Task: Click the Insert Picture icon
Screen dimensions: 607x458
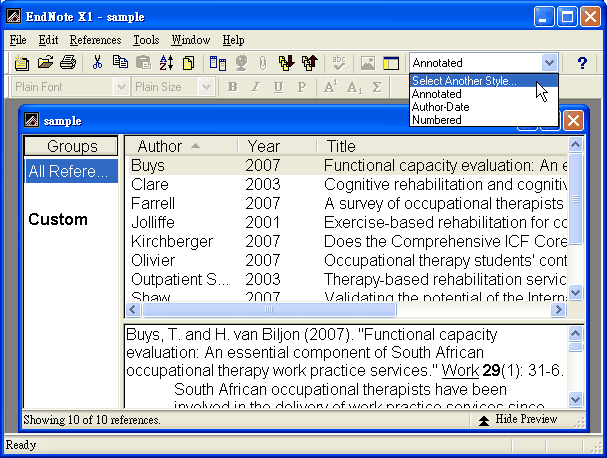Action: coord(367,63)
